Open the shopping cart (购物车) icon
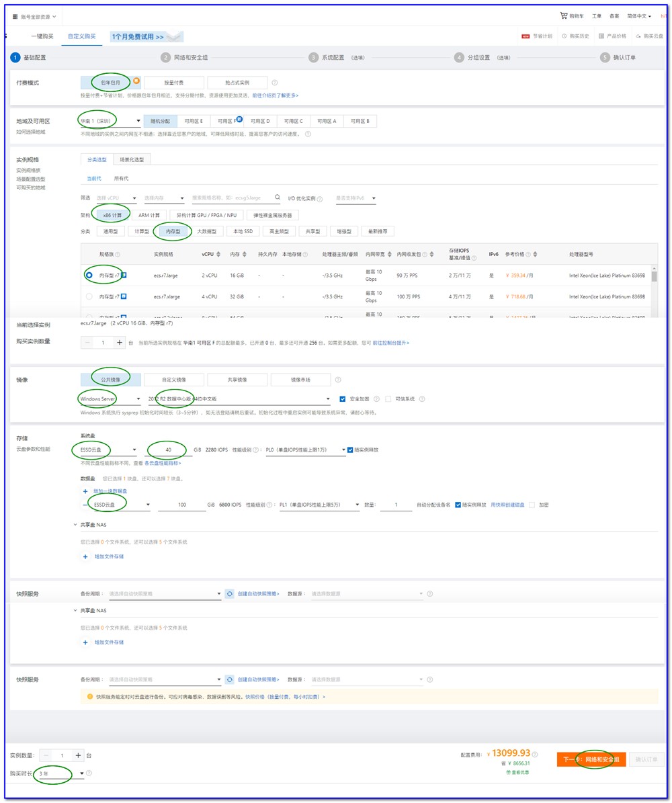672x803 pixels. (563, 15)
